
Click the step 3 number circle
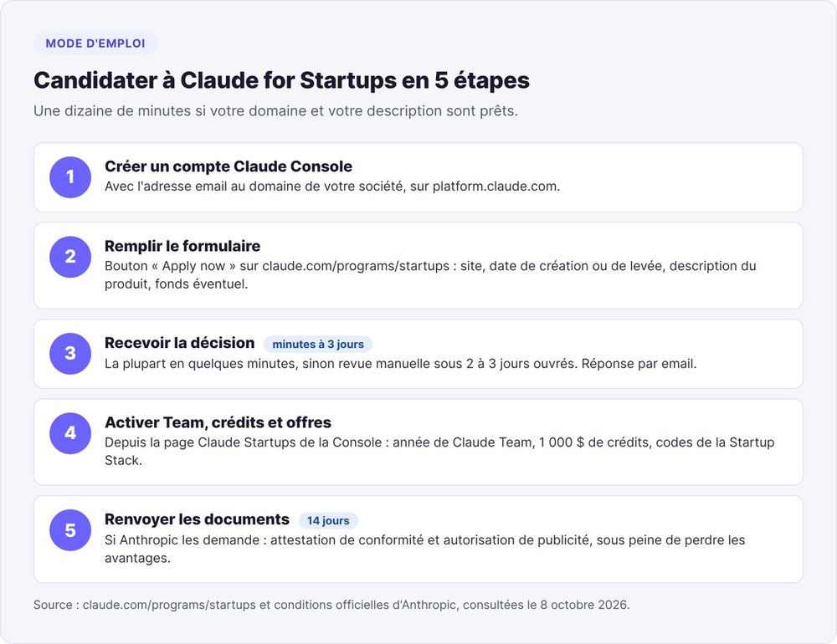[70, 353]
